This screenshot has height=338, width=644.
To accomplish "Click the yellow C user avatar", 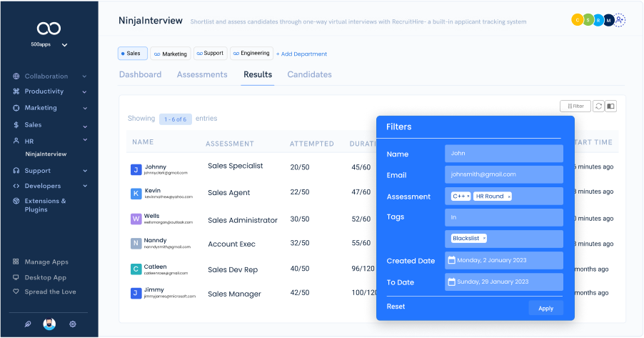I will [x=577, y=21].
